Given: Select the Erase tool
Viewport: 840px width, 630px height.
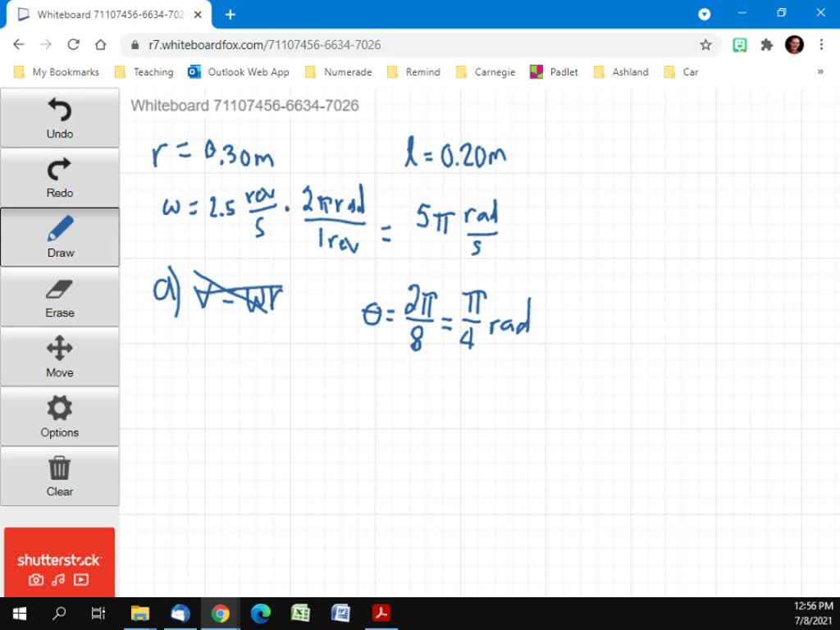Looking at the screenshot, I should pyautogui.click(x=60, y=297).
